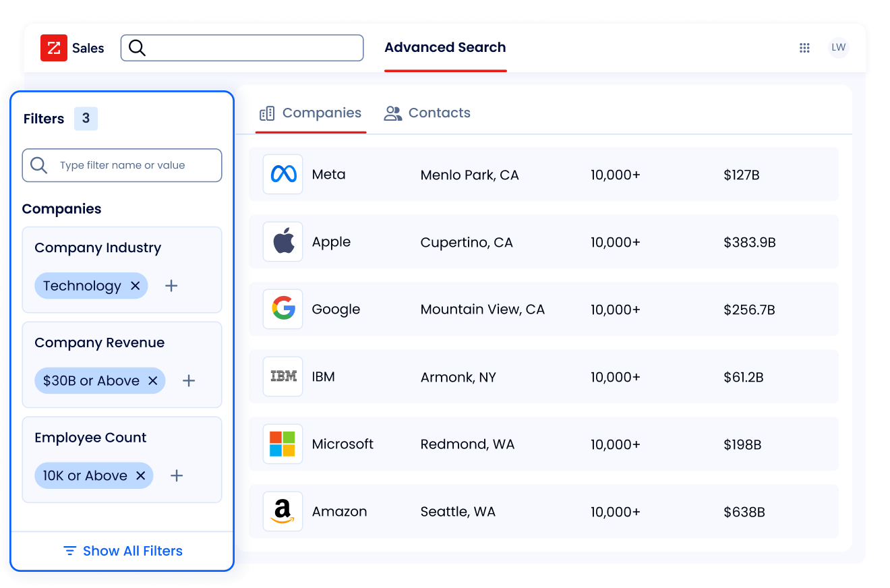Viewport: 890px width, 588px height.
Task: Open the Amazon company name
Action: [x=340, y=512]
